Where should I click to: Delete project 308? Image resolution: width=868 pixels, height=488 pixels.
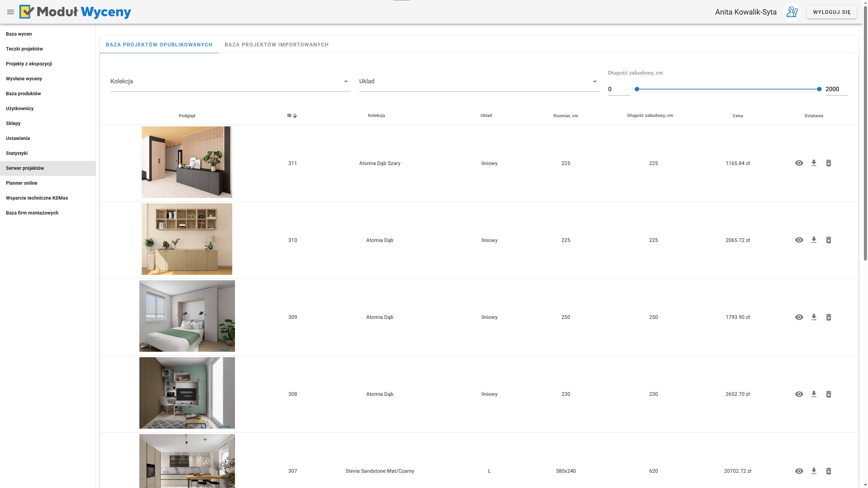[x=828, y=394]
